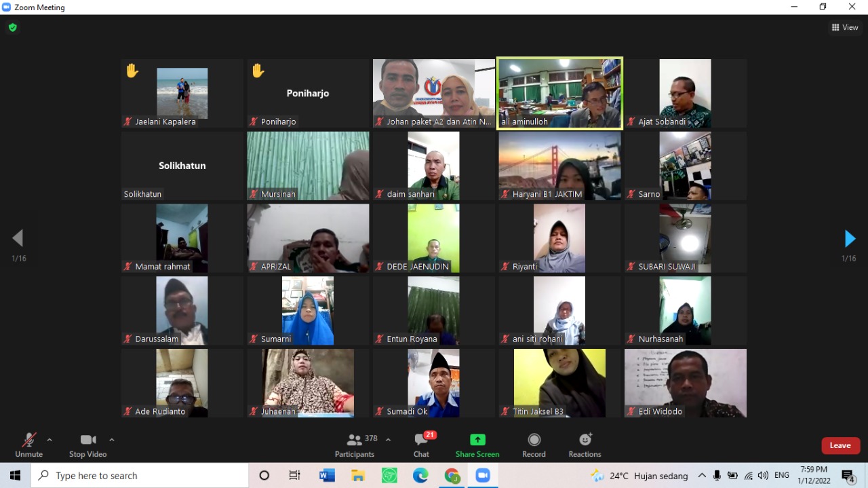The height and width of the screenshot is (488, 868).
Task: Stop the video camera
Action: pyautogui.click(x=87, y=445)
